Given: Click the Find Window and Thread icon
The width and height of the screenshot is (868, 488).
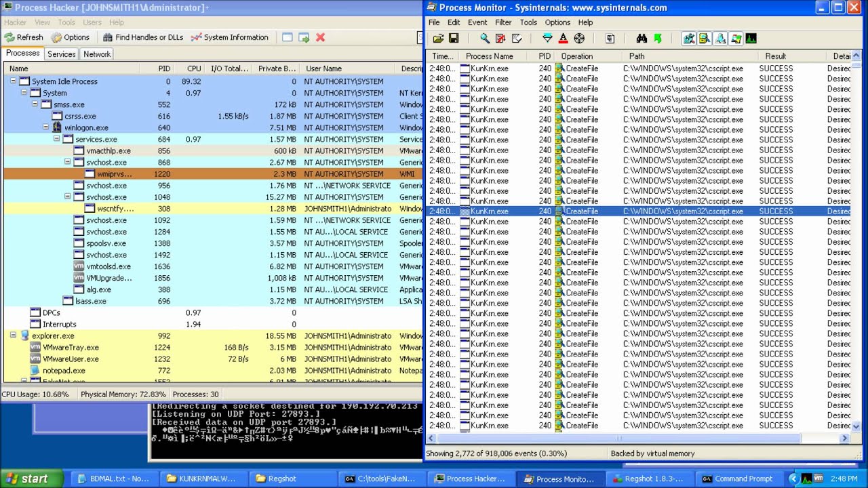Looking at the screenshot, I should point(304,37).
